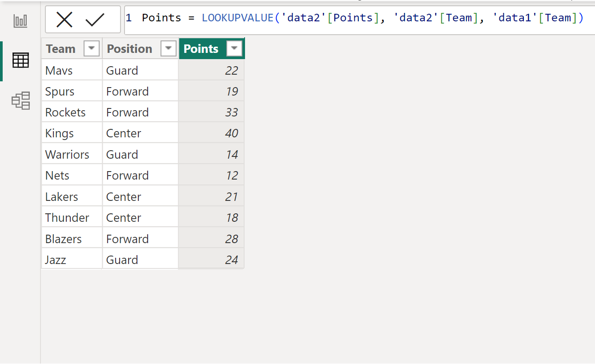The width and height of the screenshot is (595, 364).
Task: Click the Mavs team cell
Action: [x=72, y=70]
